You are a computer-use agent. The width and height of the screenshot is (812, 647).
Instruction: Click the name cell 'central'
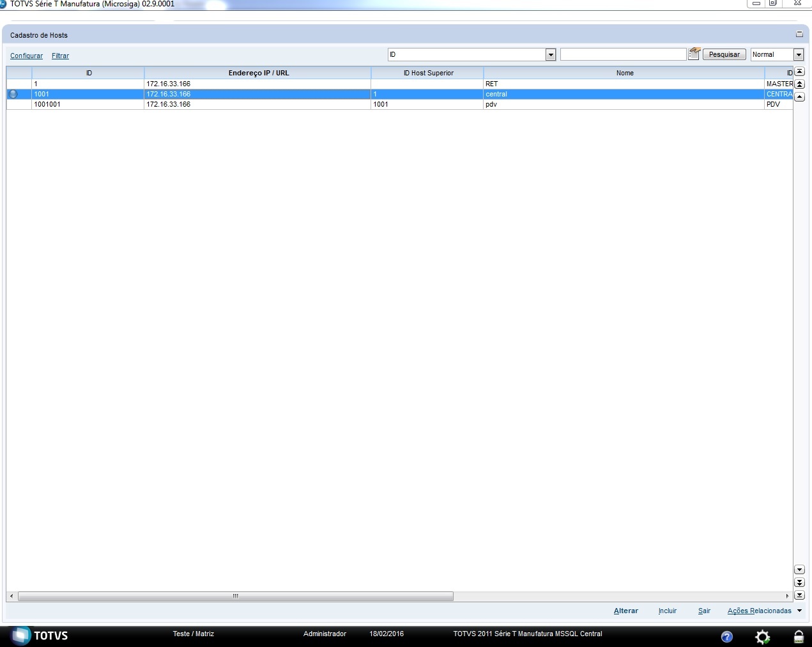click(x=624, y=94)
